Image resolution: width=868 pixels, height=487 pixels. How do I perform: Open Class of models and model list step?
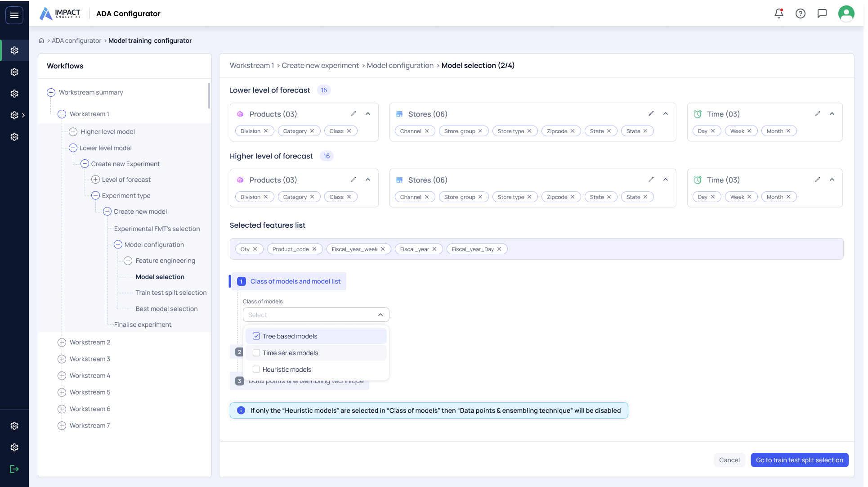[295, 281]
